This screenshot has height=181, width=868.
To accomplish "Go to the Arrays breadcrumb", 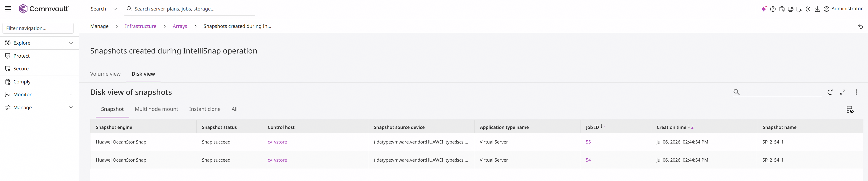I will click(180, 26).
